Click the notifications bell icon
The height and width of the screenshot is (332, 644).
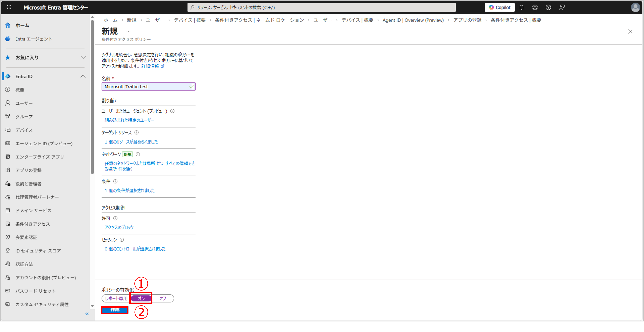tap(521, 7)
